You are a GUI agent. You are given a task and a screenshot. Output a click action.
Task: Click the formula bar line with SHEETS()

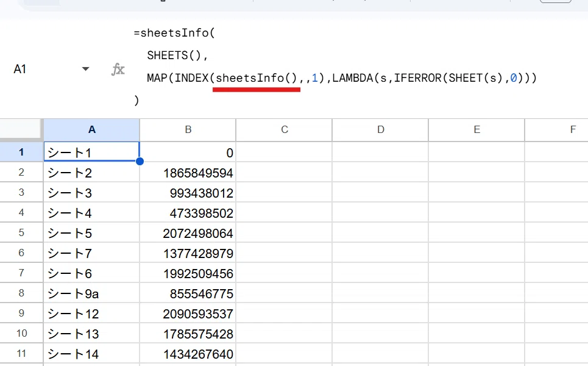(177, 55)
